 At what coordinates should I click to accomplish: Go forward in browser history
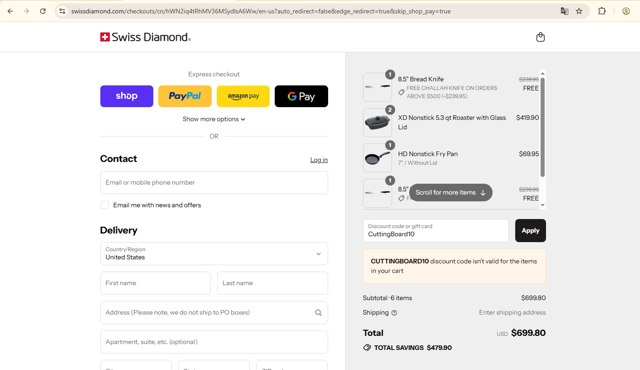coord(27,11)
